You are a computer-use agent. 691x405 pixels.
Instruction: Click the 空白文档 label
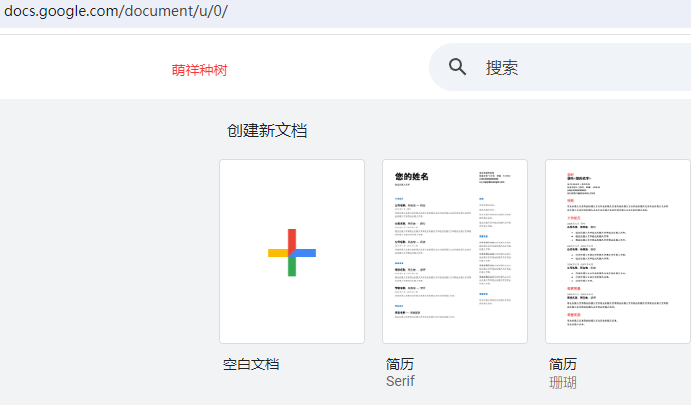[251, 364]
